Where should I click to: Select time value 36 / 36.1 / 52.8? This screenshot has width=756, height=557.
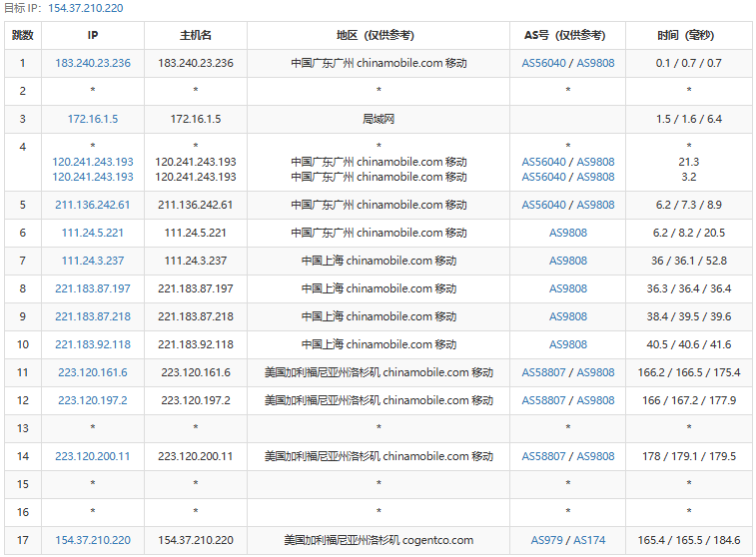point(688,261)
